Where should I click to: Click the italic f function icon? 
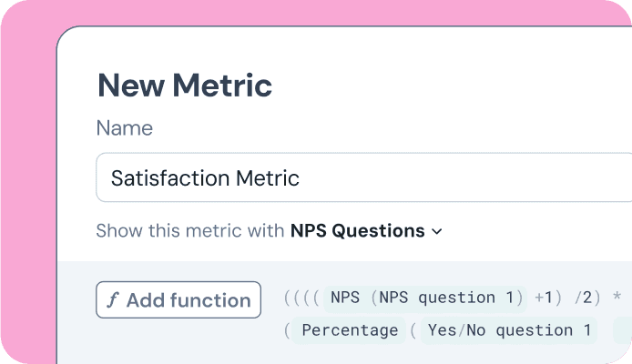click(x=112, y=300)
